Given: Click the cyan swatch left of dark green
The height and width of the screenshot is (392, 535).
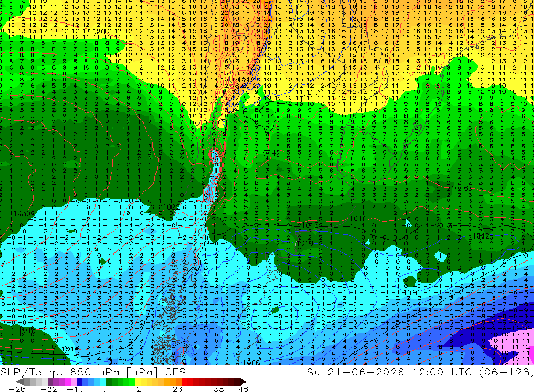Looking at the screenshot, I should [103, 381].
